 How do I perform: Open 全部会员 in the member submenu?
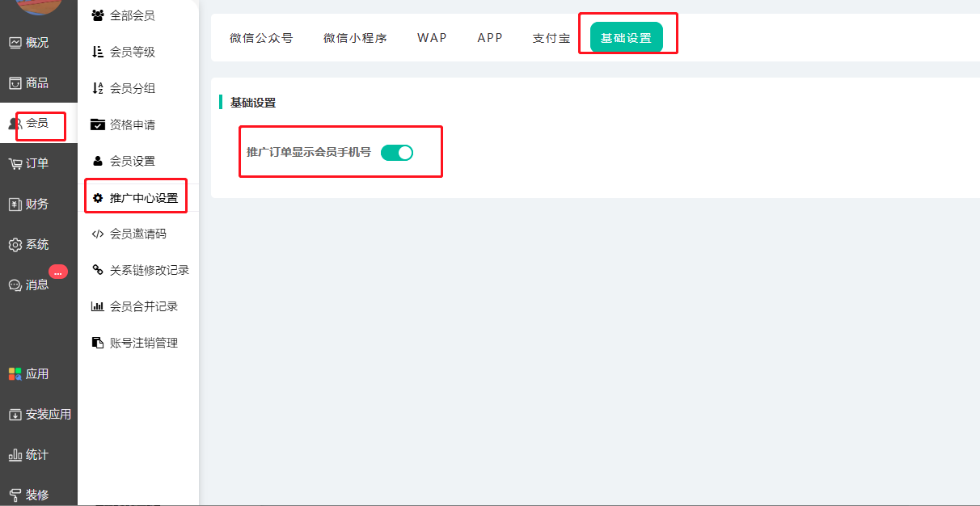132,15
